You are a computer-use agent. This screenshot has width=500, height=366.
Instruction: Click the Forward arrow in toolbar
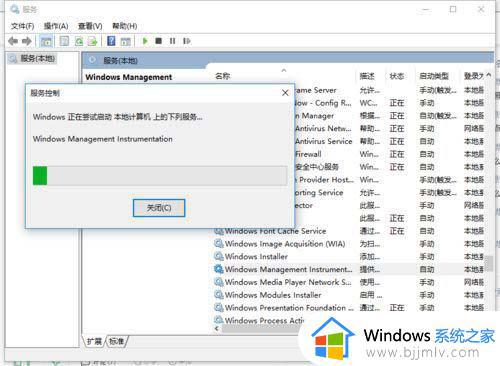tap(27, 41)
